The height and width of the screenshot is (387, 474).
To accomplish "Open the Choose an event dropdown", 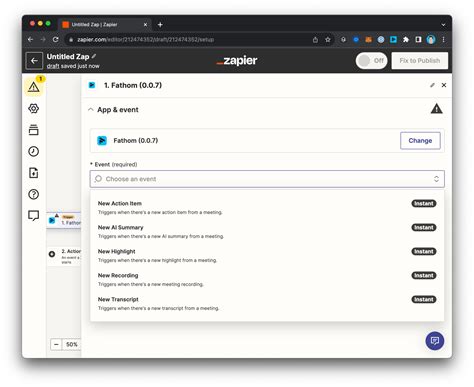I will 267,179.
